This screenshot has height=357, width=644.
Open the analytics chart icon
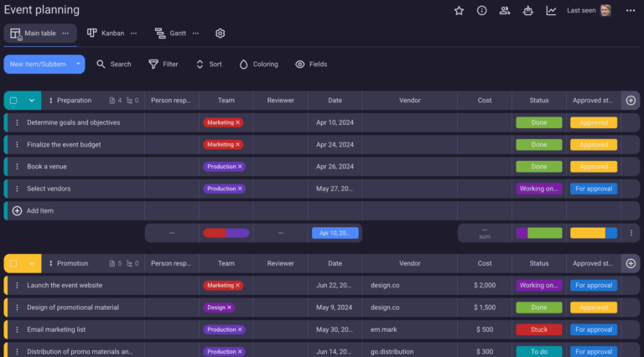coord(551,11)
